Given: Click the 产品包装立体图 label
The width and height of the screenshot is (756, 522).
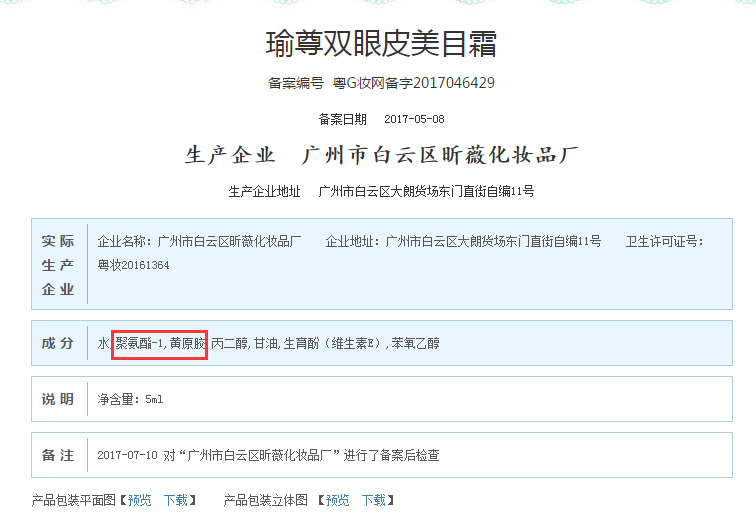Looking at the screenshot, I should click(x=266, y=500).
